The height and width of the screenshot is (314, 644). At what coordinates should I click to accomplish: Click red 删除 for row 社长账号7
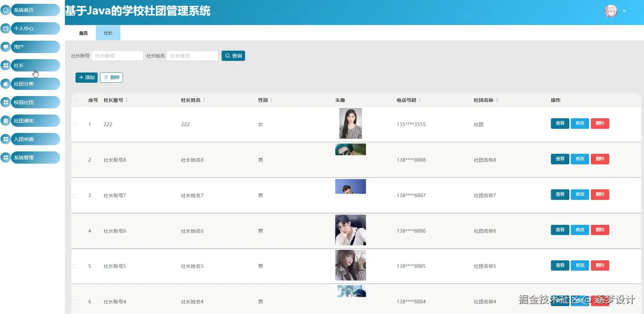[600, 195]
